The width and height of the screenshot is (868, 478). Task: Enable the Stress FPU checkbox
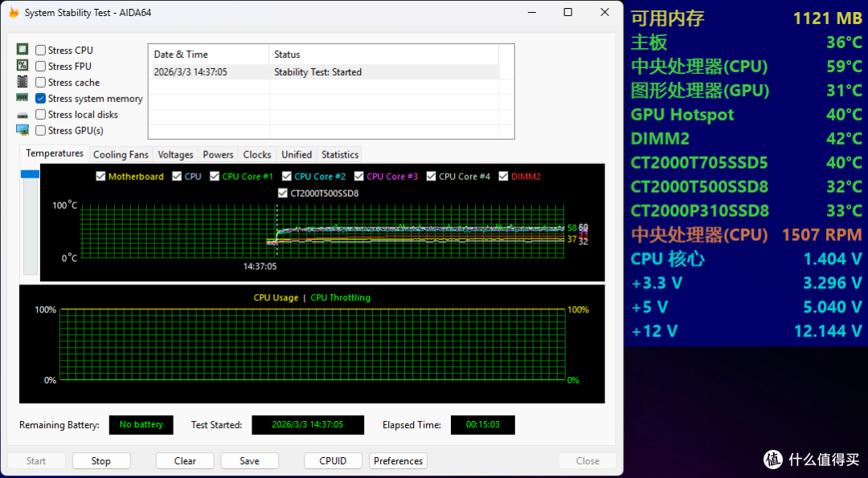pos(40,67)
